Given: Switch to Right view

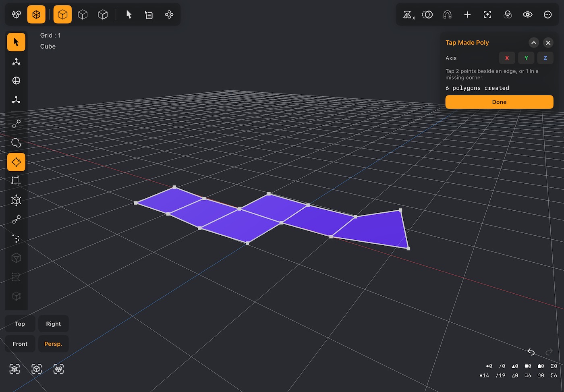Looking at the screenshot, I should (53, 324).
